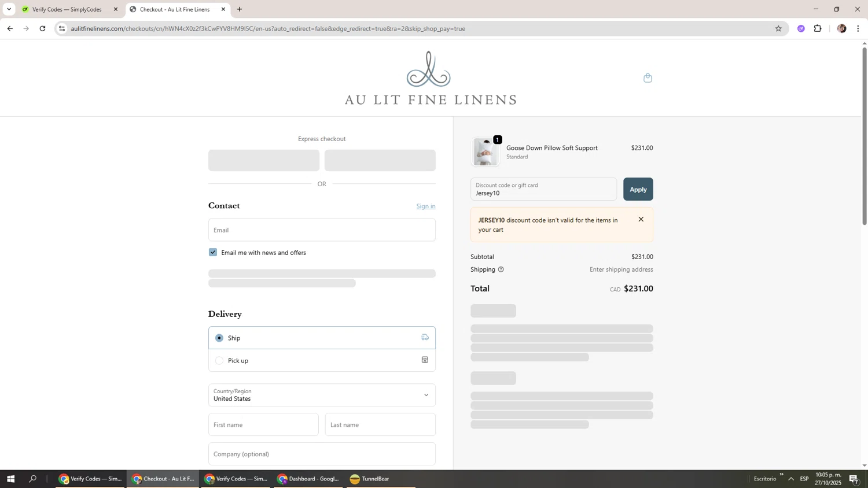
Task: Focus the Email input field
Action: [322, 230]
